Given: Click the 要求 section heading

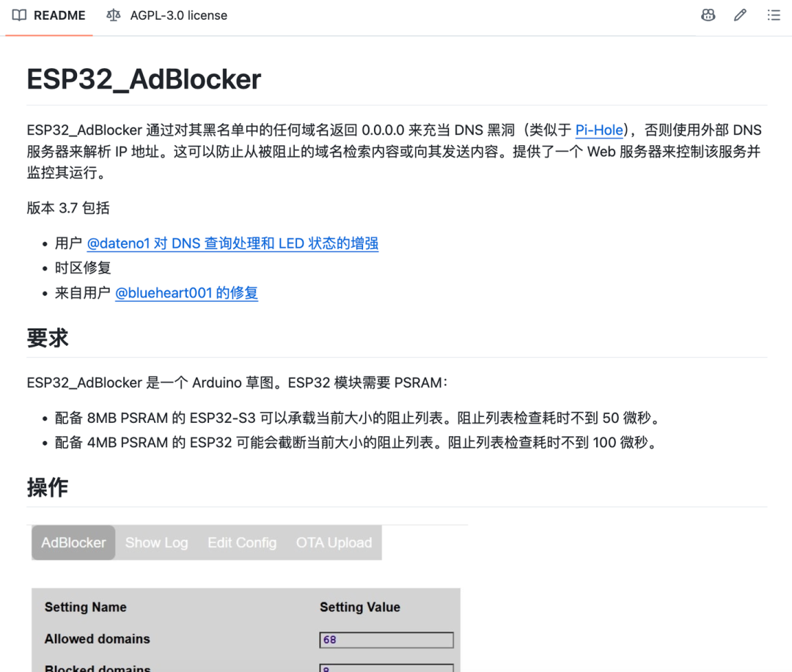Looking at the screenshot, I should (x=48, y=338).
